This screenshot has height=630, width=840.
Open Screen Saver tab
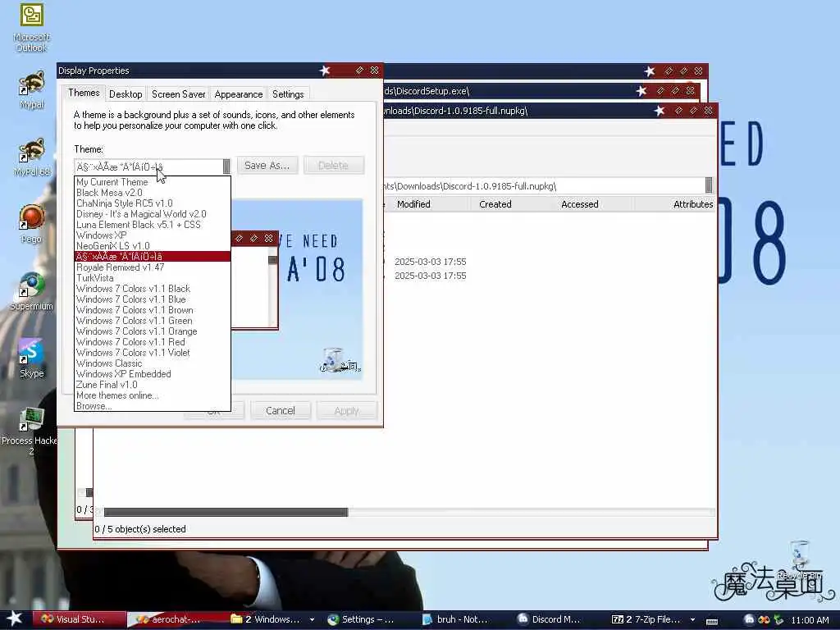coord(178,94)
